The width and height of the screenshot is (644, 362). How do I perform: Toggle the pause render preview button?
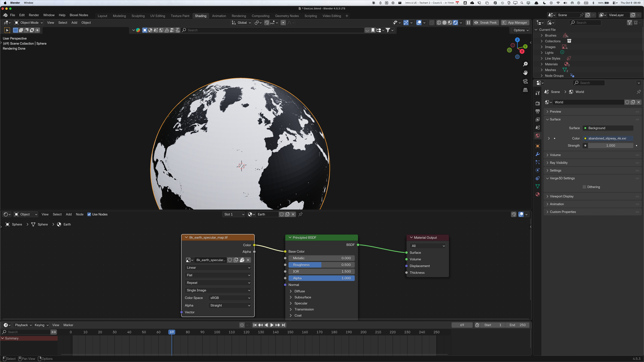click(x=468, y=23)
